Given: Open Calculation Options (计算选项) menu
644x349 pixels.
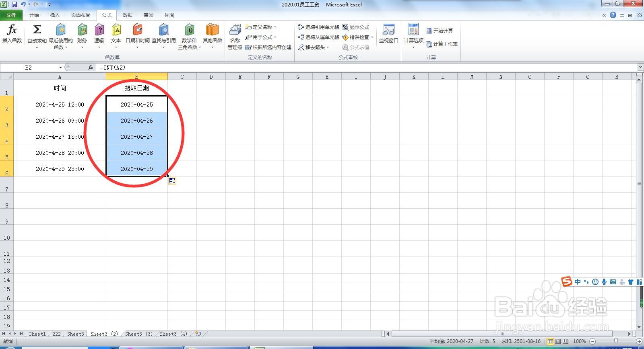Looking at the screenshot, I should pyautogui.click(x=413, y=36).
